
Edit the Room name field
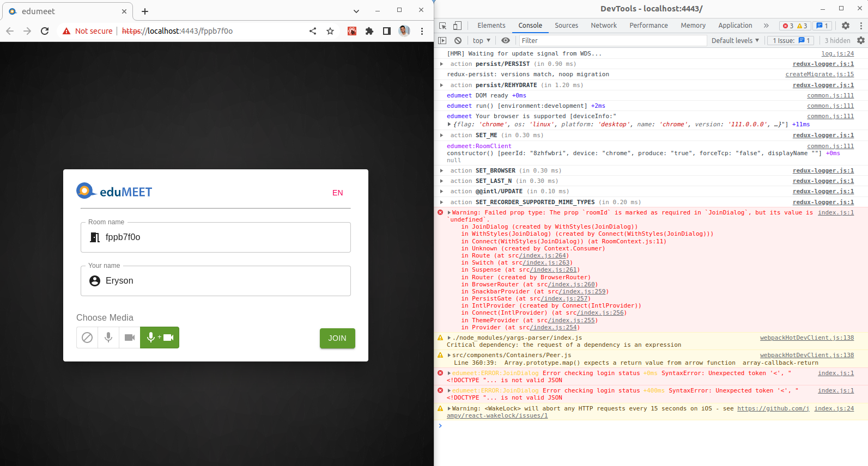tap(216, 237)
